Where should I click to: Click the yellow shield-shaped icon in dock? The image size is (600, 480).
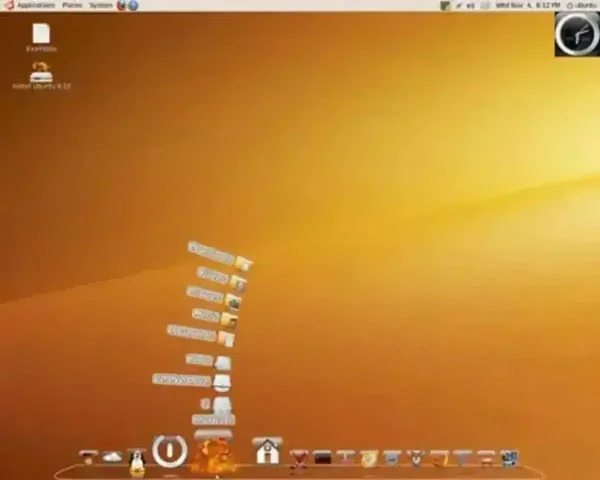coord(369,458)
